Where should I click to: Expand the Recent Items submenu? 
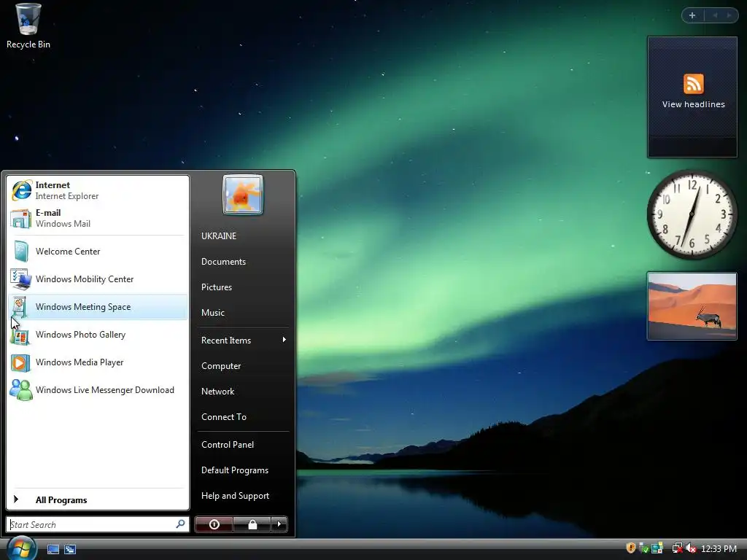pos(243,340)
